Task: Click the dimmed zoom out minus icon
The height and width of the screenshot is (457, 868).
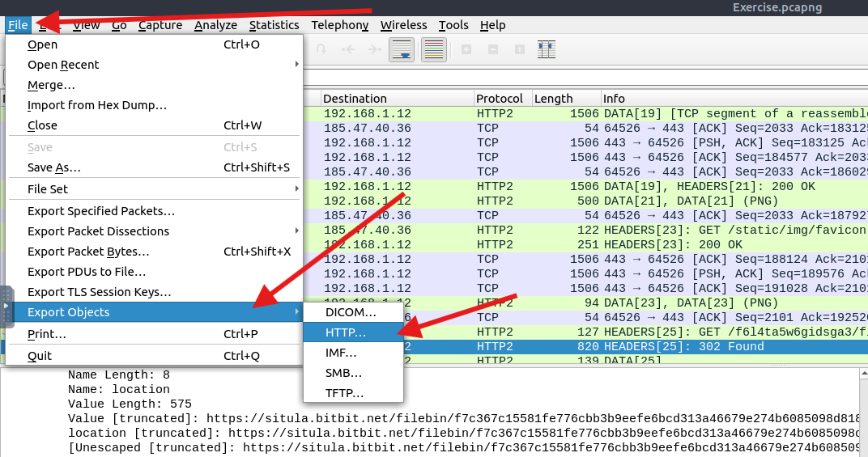Action: click(492, 50)
